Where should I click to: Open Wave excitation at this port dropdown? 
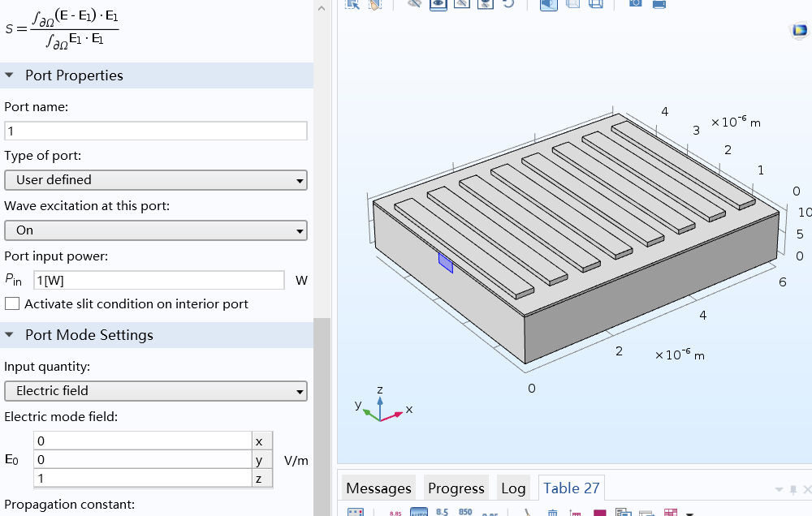[x=156, y=230]
